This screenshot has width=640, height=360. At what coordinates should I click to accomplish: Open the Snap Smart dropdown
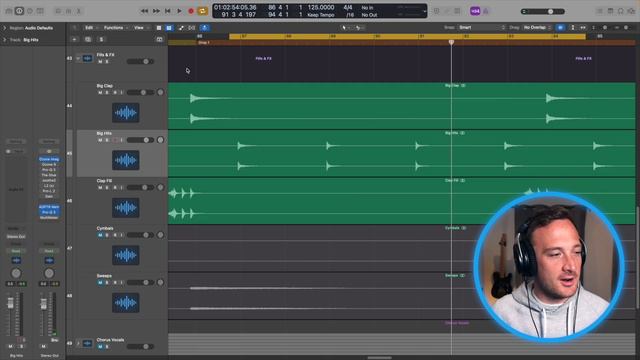(x=482, y=27)
